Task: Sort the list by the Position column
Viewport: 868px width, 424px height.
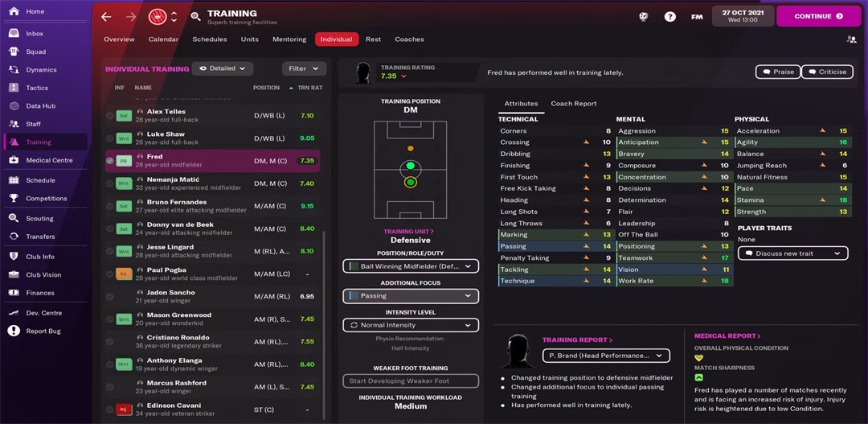Action: [x=266, y=88]
